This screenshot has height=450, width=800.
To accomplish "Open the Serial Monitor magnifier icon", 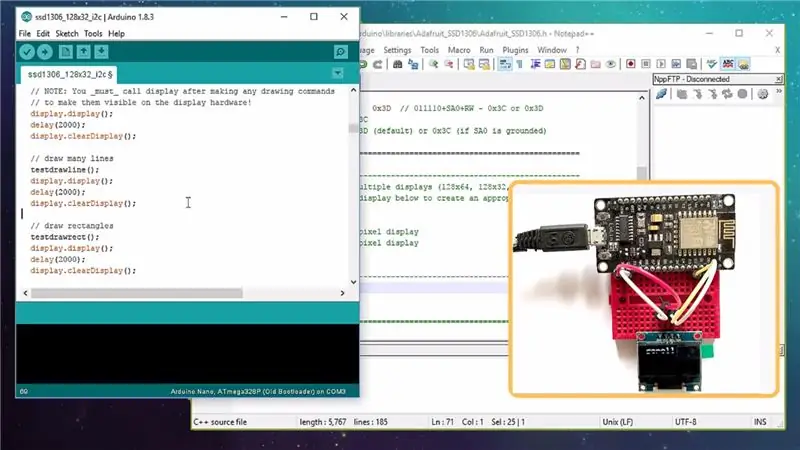I will 341,52.
